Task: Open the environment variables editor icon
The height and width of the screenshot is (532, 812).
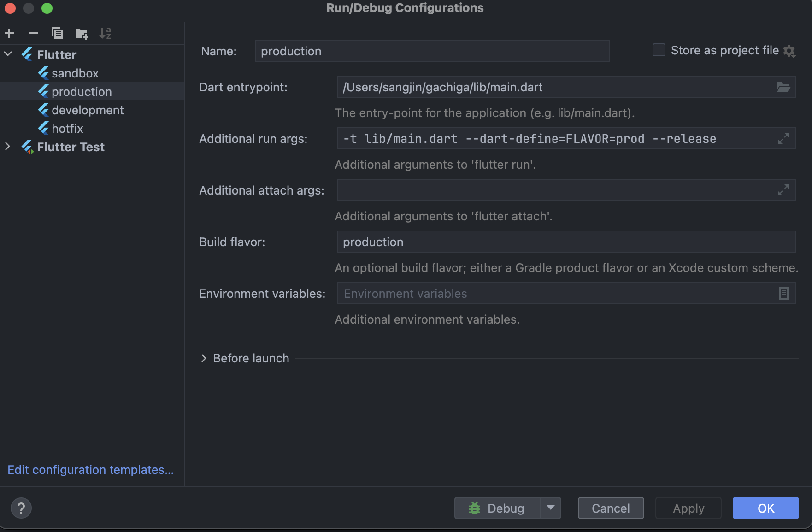Action: [x=784, y=293]
